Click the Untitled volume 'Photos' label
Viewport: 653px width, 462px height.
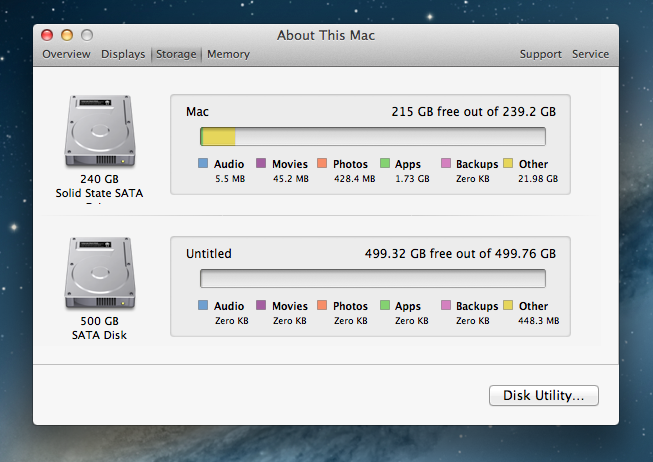[x=350, y=306]
